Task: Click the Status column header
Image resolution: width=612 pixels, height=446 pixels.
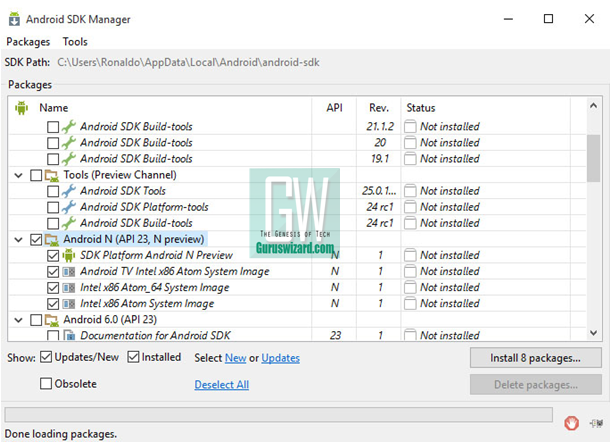Action: click(421, 108)
